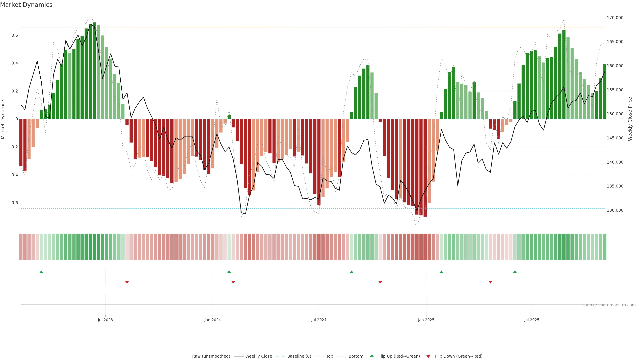This screenshot has width=644, height=362.
Task: Click the first red flip-down triangle marker
Action: point(127,282)
